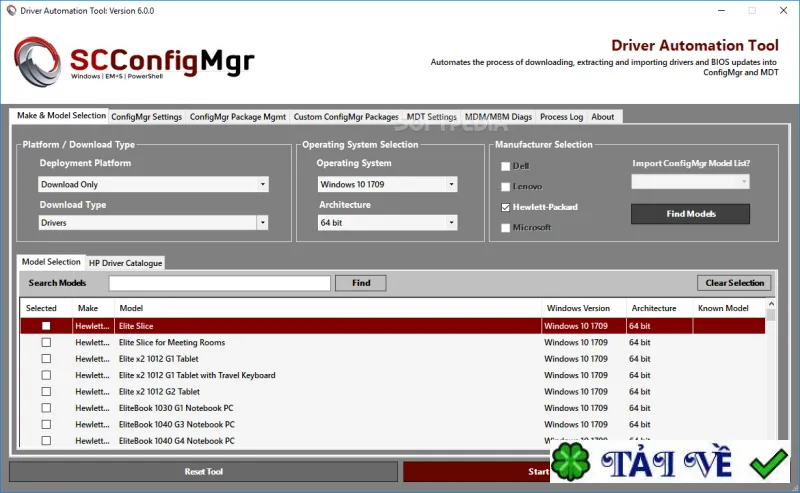
Task: Close the Driver Automation Tool window
Action: click(783, 10)
